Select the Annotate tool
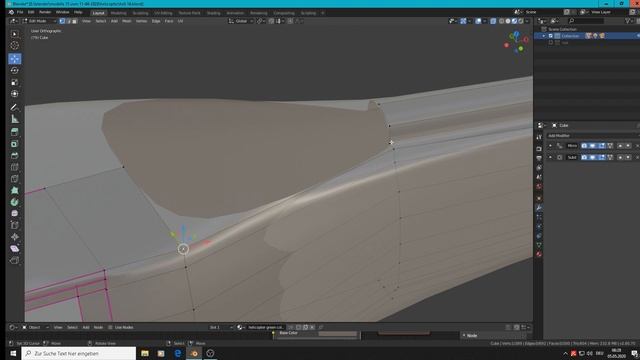Viewport: 640px width, 360px height. coord(15,107)
